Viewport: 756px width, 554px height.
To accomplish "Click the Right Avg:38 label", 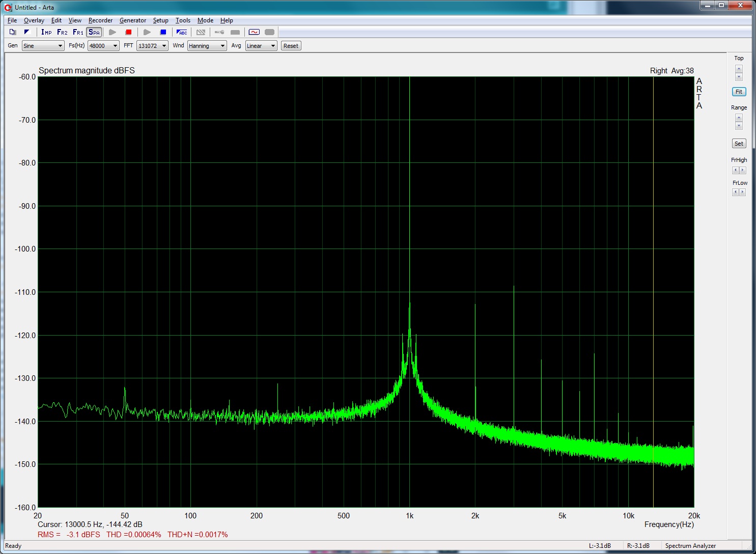I will coord(671,71).
